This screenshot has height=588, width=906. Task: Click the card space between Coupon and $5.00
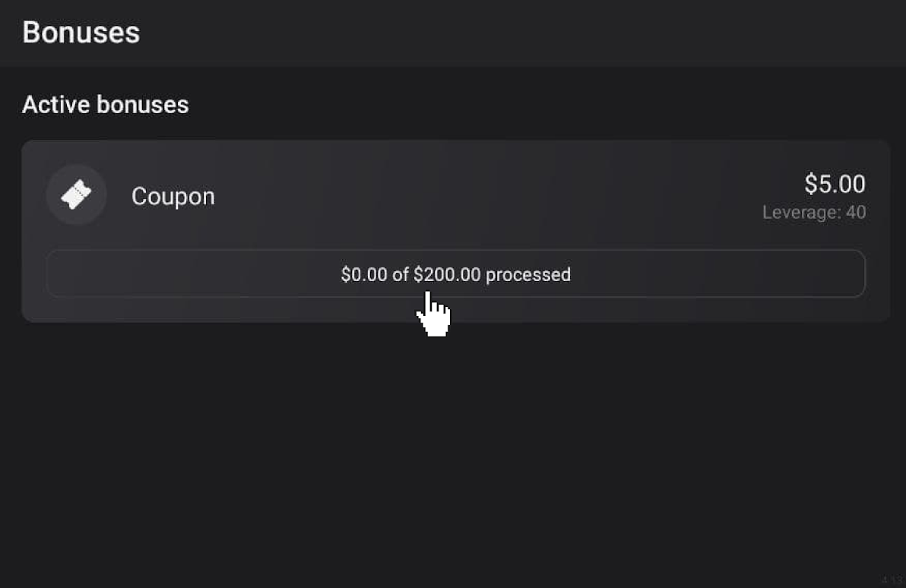click(x=491, y=195)
